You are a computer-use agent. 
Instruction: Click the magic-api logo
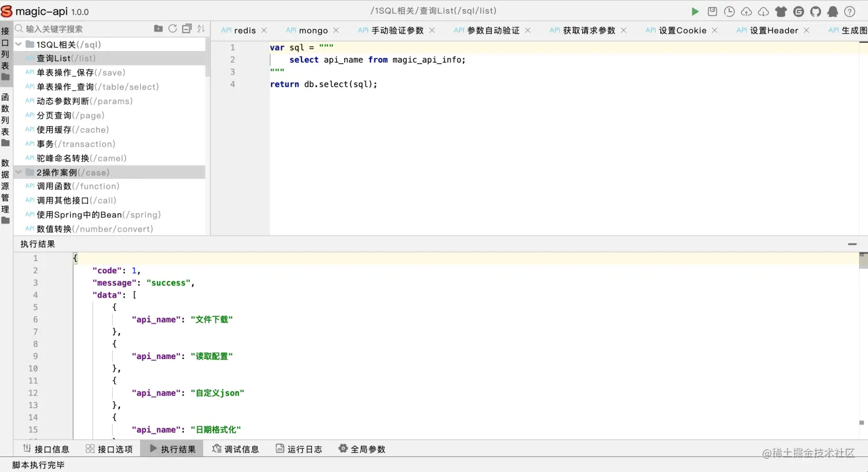pos(6,11)
